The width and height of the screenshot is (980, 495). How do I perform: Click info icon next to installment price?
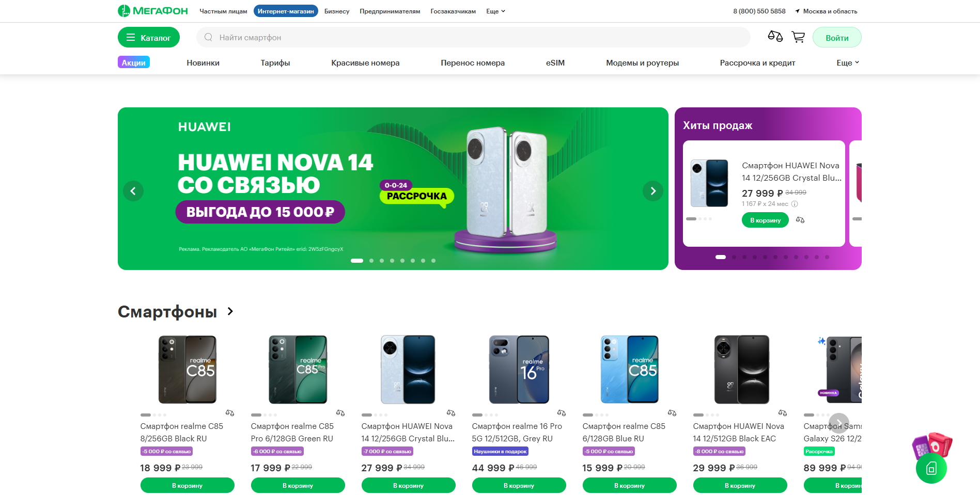pyautogui.click(x=795, y=204)
